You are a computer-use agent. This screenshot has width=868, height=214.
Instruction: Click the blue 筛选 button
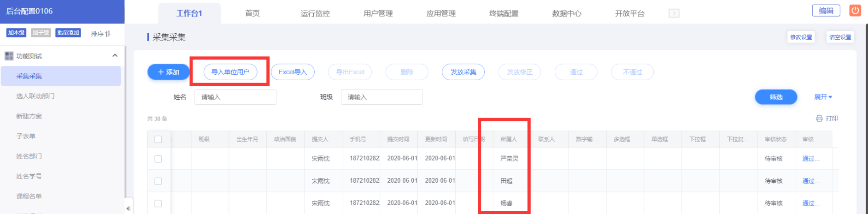click(776, 97)
